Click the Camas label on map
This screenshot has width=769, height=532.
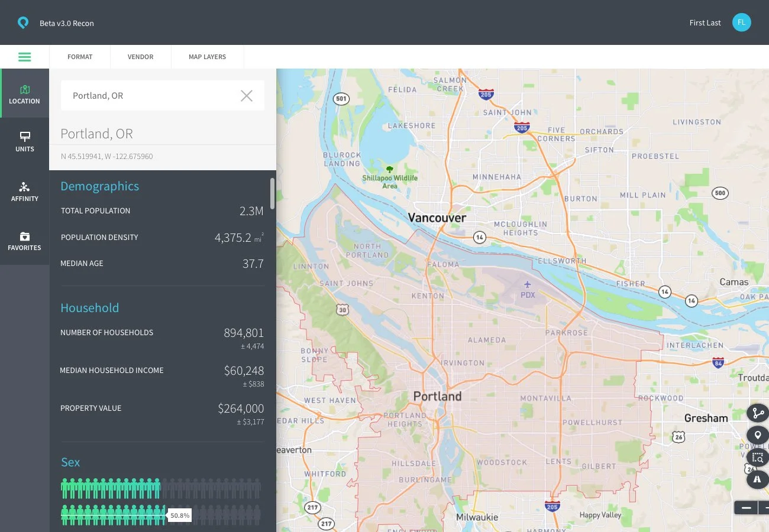pos(734,282)
